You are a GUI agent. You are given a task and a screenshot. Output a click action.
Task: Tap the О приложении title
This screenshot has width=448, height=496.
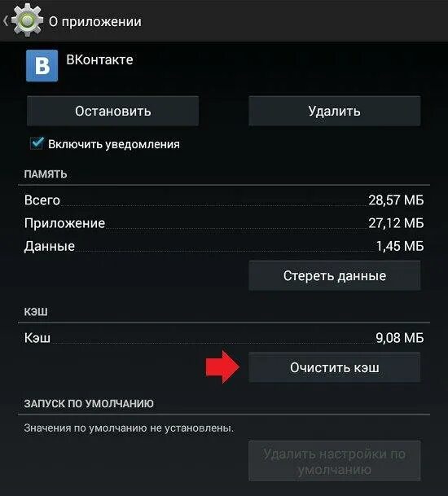[95, 21]
